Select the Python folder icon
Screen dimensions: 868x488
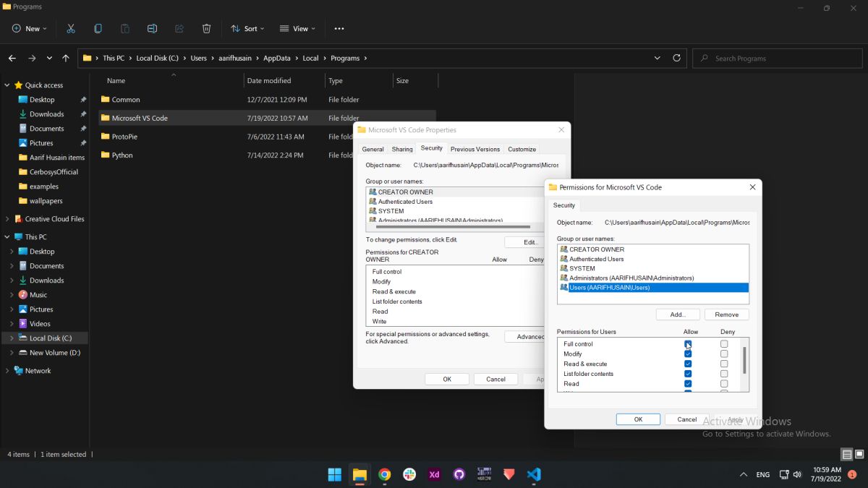[105, 155]
